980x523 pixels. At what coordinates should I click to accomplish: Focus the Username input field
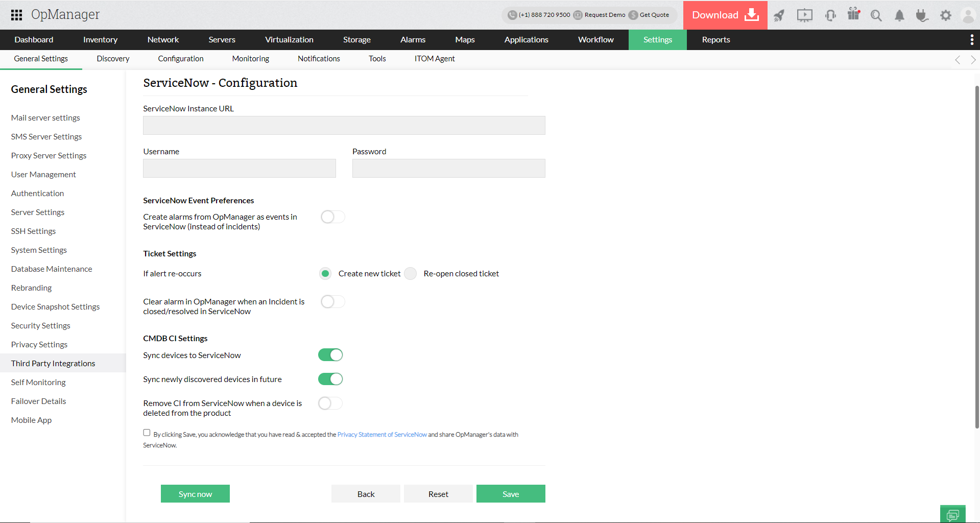240,169
